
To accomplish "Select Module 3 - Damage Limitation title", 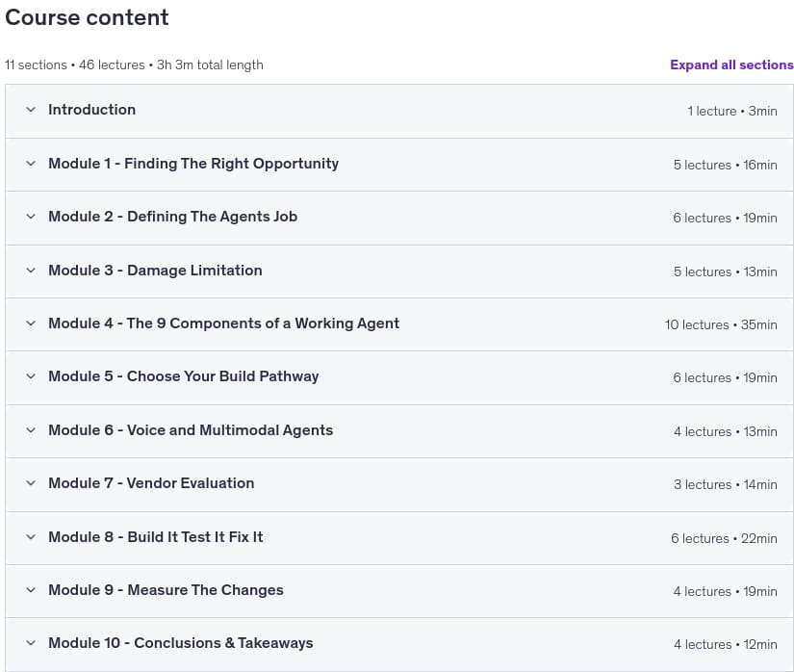I will 156,271.
